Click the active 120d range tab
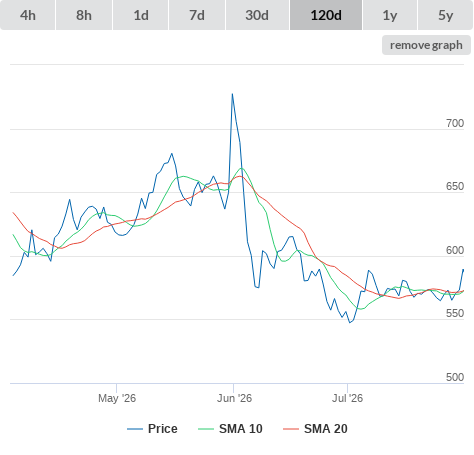This screenshot has width=474, height=455. [326, 15]
